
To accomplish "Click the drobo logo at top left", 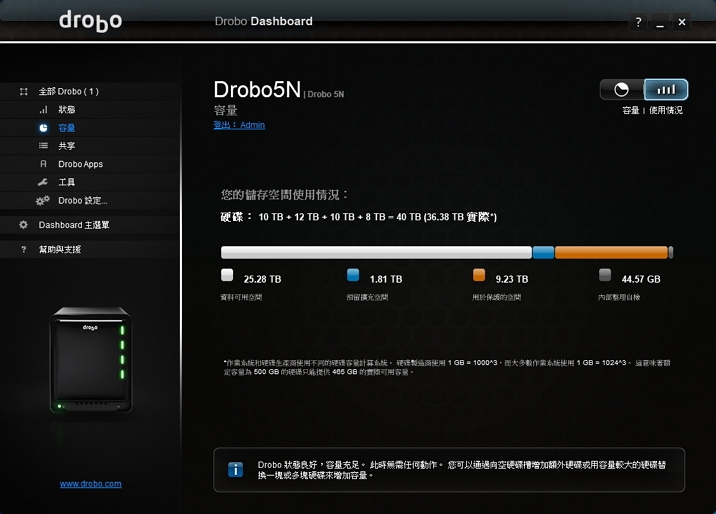I will (x=90, y=21).
